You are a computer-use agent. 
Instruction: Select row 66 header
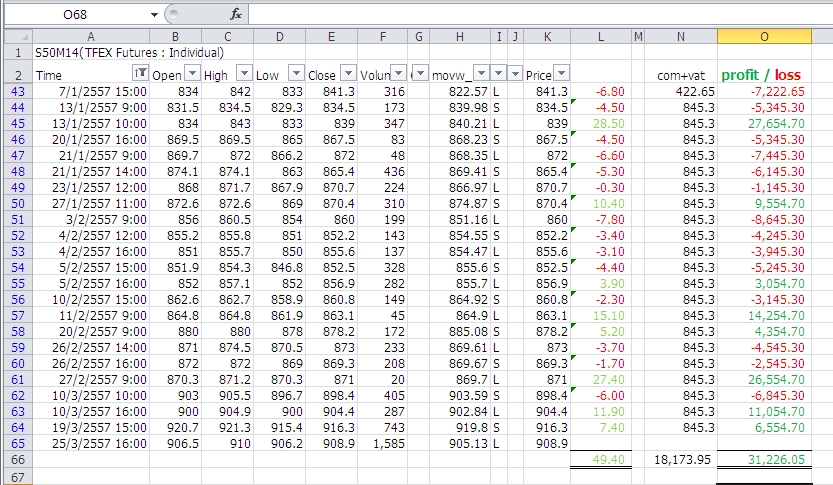[x=18, y=460]
